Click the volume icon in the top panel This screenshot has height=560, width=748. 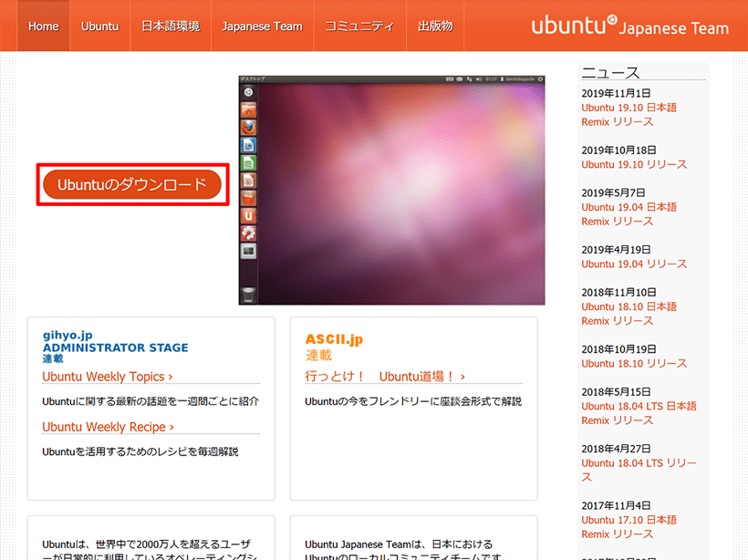[x=478, y=79]
